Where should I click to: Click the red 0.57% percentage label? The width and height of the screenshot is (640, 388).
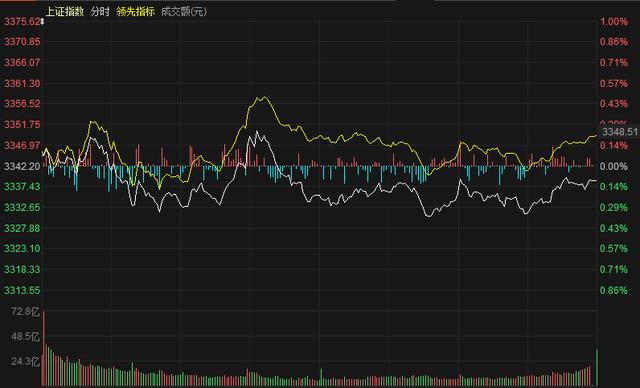pyautogui.click(x=613, y=83)
